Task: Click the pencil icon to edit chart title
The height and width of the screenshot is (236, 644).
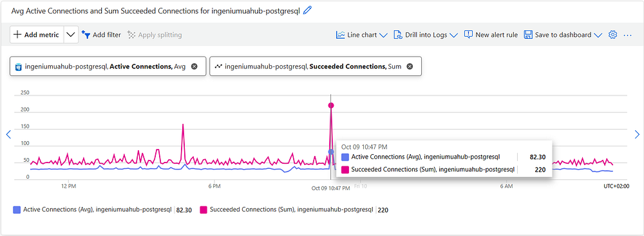Action: click(307, 11)
